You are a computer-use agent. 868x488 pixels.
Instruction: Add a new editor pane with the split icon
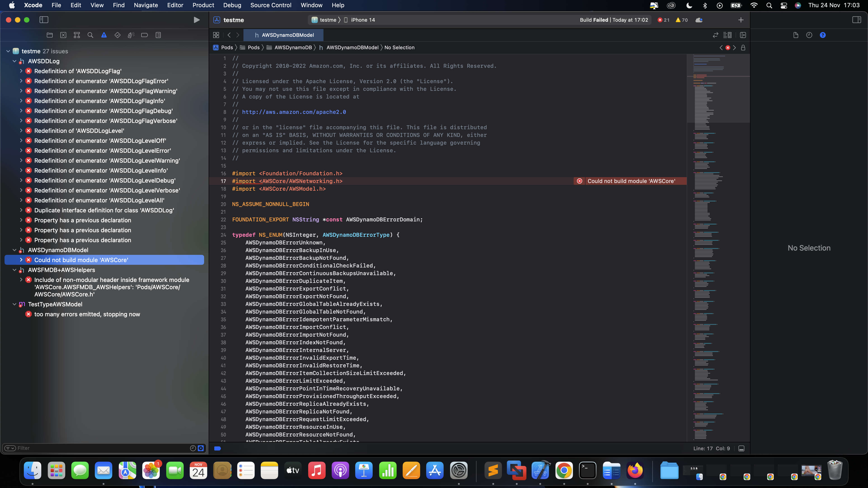click(743, 35)
